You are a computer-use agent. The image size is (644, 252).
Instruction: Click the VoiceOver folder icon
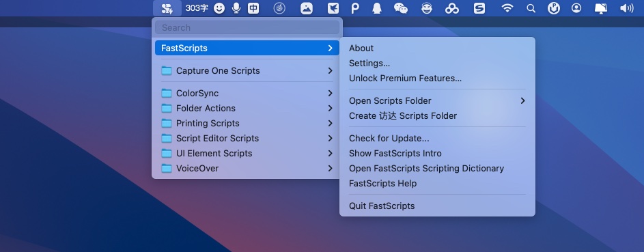[167, 168]
